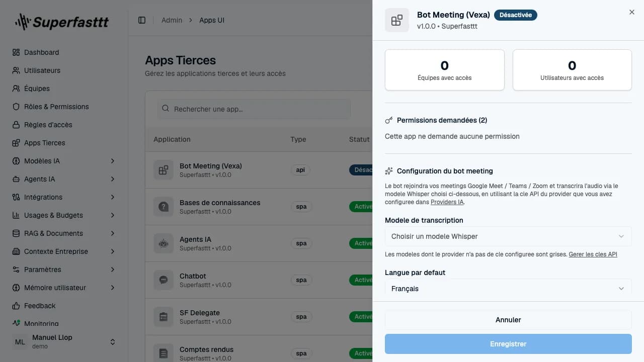Viewport: 644px width, 362px height.
Task: Click the Application column header
Action: pos(172,139)
